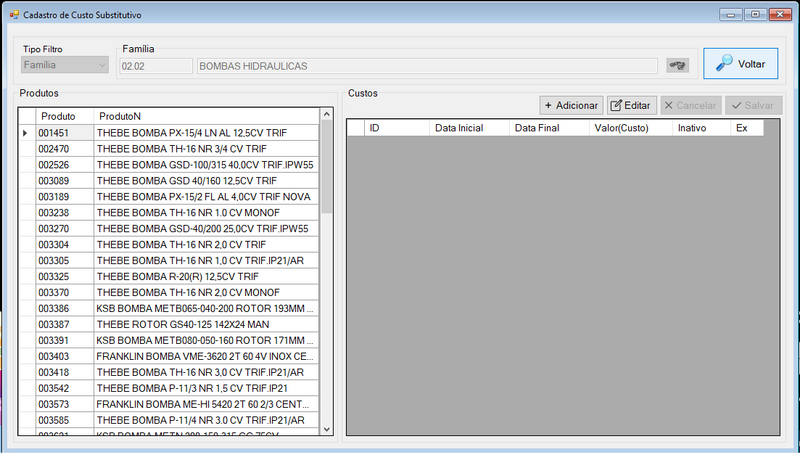Click THEBE BOMBA PX-15/4 LN AL 12,5CV TRIF
The height and width of the screenshot is (460, 800).
click(207, 133)
